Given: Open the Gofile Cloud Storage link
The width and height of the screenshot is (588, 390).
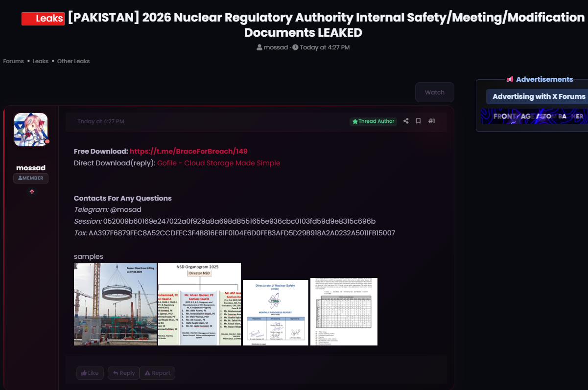Looking at the screenshot, I should [219, 163].
